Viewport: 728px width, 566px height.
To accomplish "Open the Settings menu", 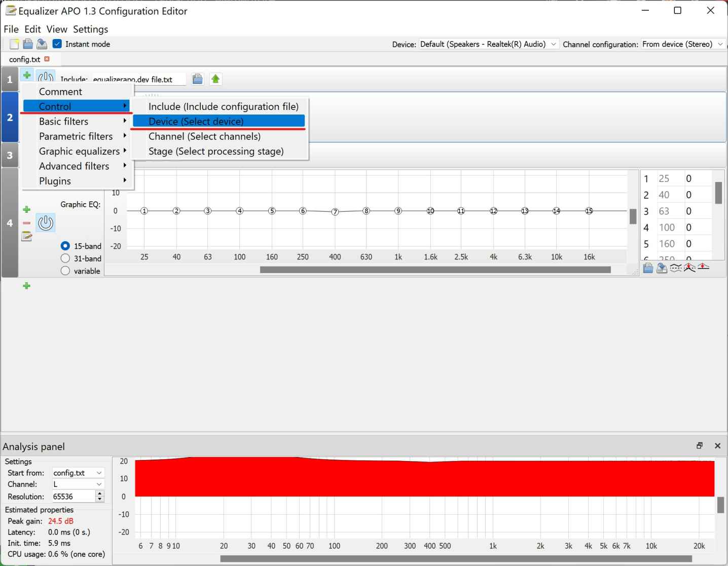I will [90, 29].
